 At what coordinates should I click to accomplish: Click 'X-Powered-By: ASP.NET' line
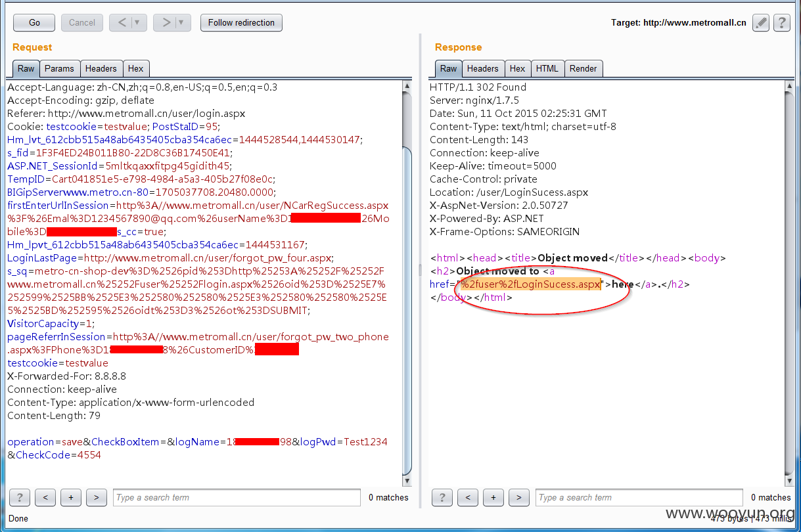(x=486, y=219)
